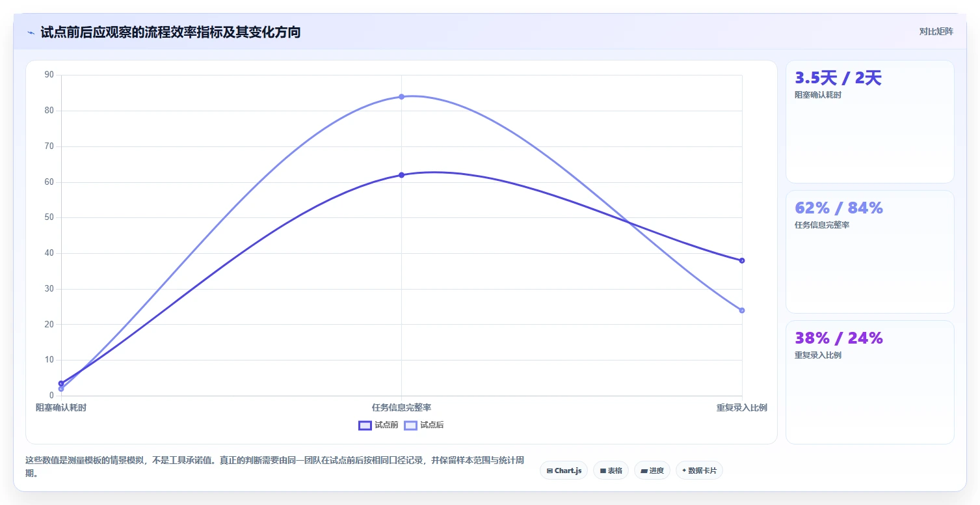Select the 进度 tag
This screenshot has height=505, width=980.
[x=652, y=471]
